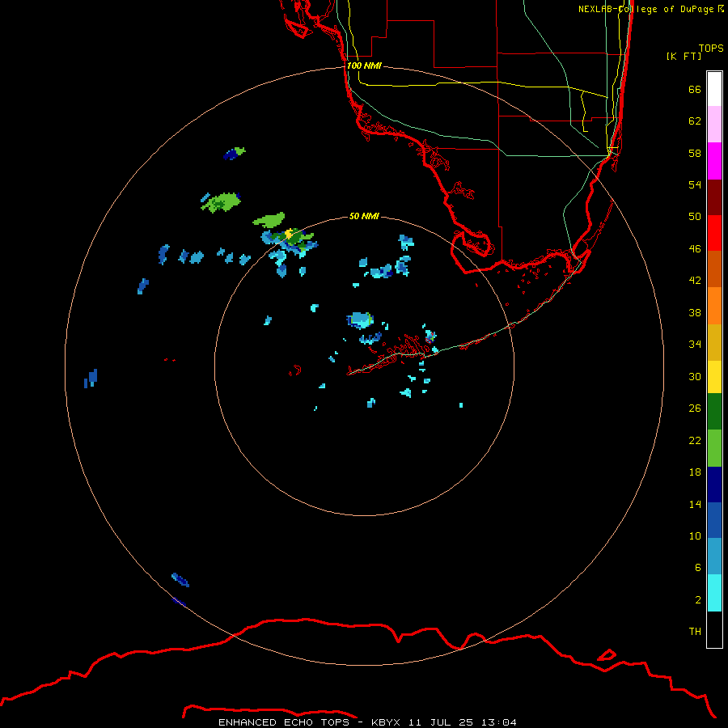Click the '18' legend value
This screenshot has height=728, width=728.
[695, 472]
